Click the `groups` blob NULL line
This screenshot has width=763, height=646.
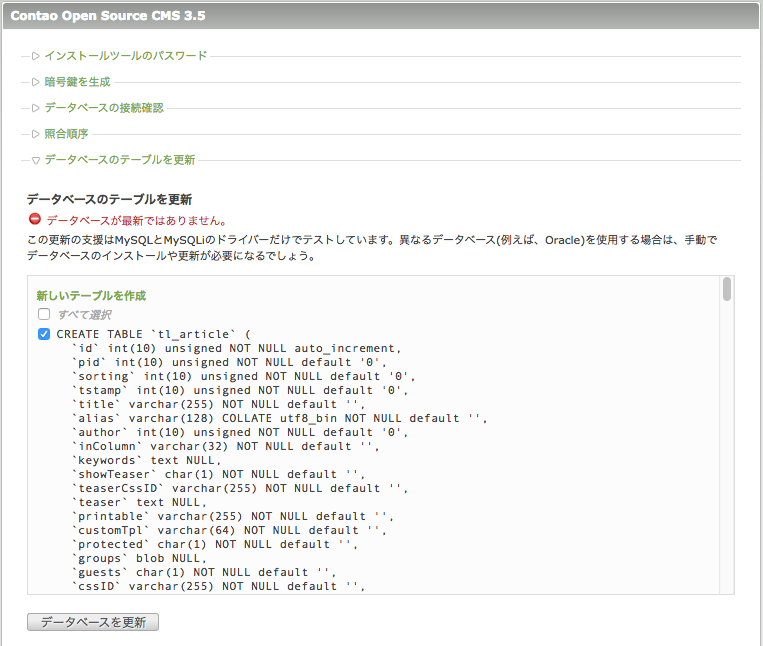(x=139, y=558)
